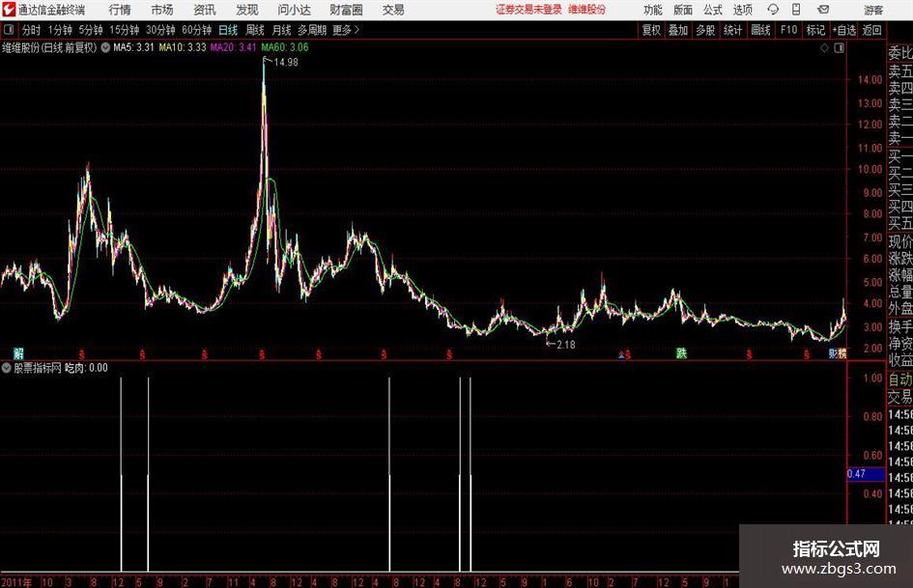913x588 pixels.
Task: Expand the MA indicator dropdown beside 维维股份
Action: pos(105,47)
